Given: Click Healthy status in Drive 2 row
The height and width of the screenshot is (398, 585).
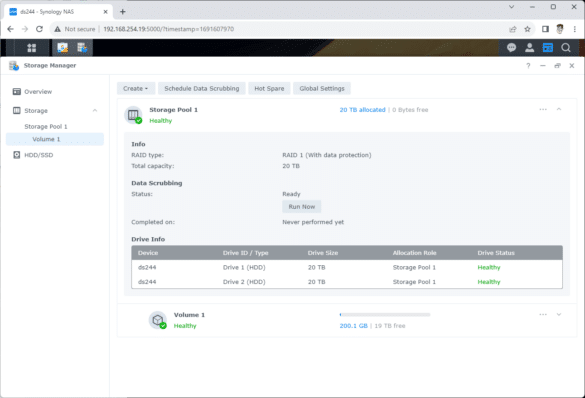Looking at the screenshot, I should coord(489,282).
